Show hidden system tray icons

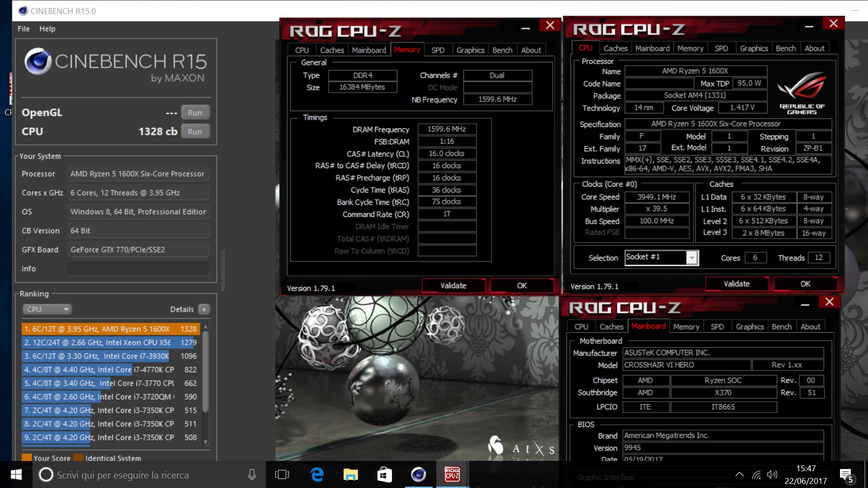(740, 474)
